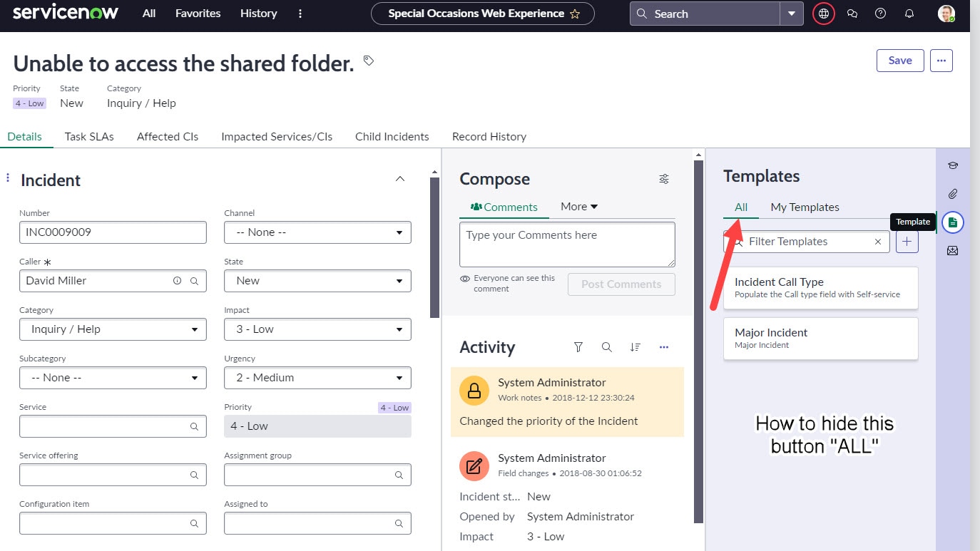
Task: Switch to the Task SLAs tab
Action: [x=88, y=136]
